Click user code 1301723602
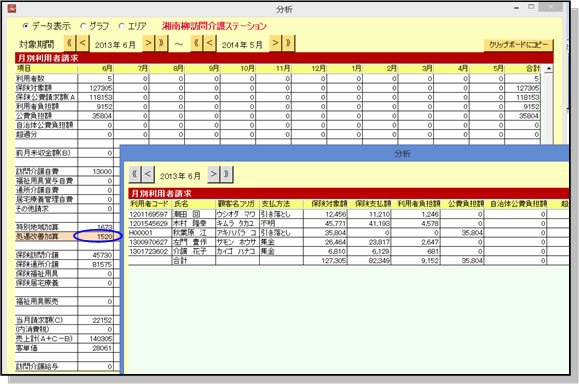Viewport: 579px width, 384px height. click(150, 251)
